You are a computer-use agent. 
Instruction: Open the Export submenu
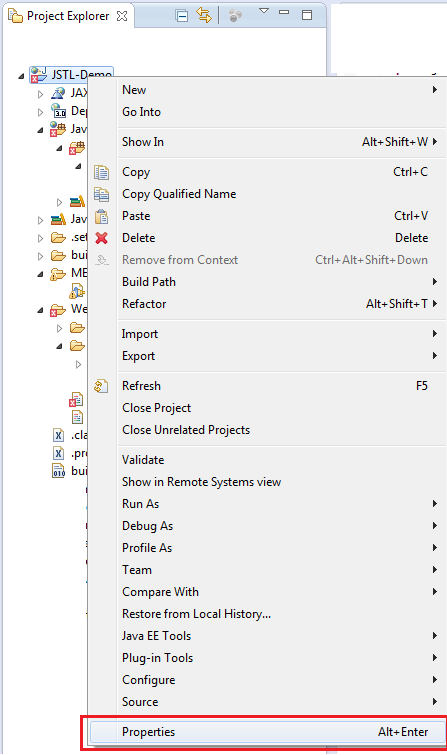click(267, 356)
